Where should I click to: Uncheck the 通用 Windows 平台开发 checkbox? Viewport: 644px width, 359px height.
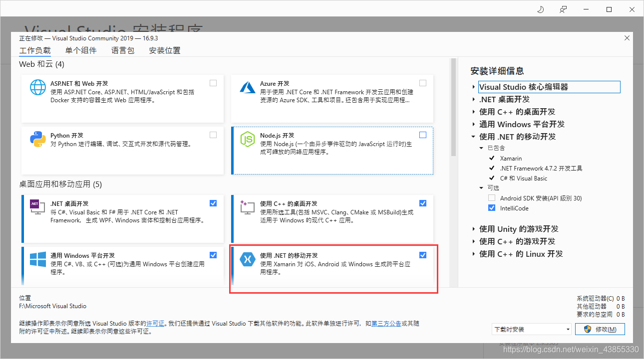pos(213,255)
